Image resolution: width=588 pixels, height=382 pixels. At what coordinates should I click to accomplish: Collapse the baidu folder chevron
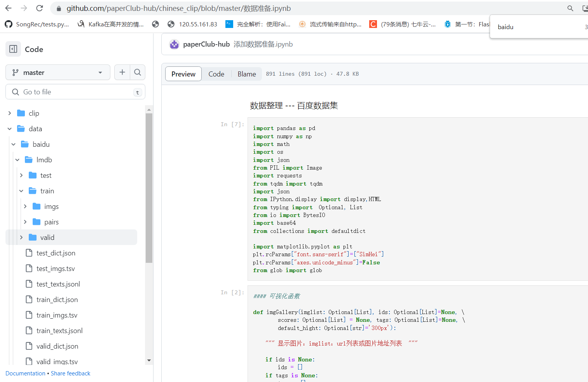tap(13, 144)
